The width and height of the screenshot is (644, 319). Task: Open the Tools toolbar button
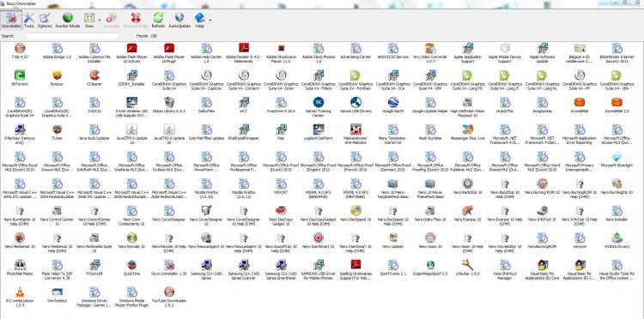(x=28, y=20)
